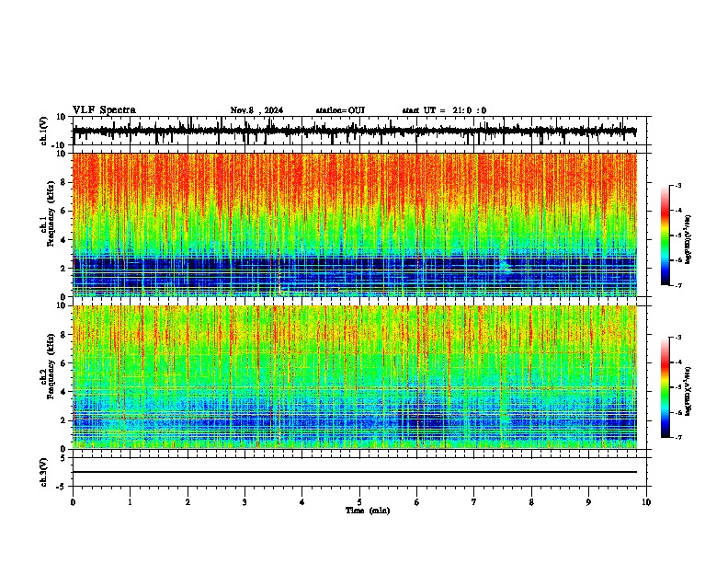Click the 'station=OUI' header label
Screen dimensions: 728x563
(340, 110)
